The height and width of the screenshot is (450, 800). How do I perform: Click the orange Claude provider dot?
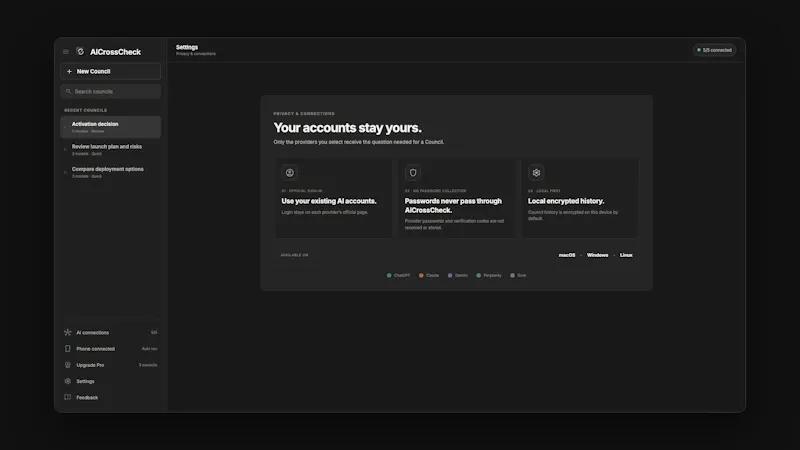coord(421,276)
